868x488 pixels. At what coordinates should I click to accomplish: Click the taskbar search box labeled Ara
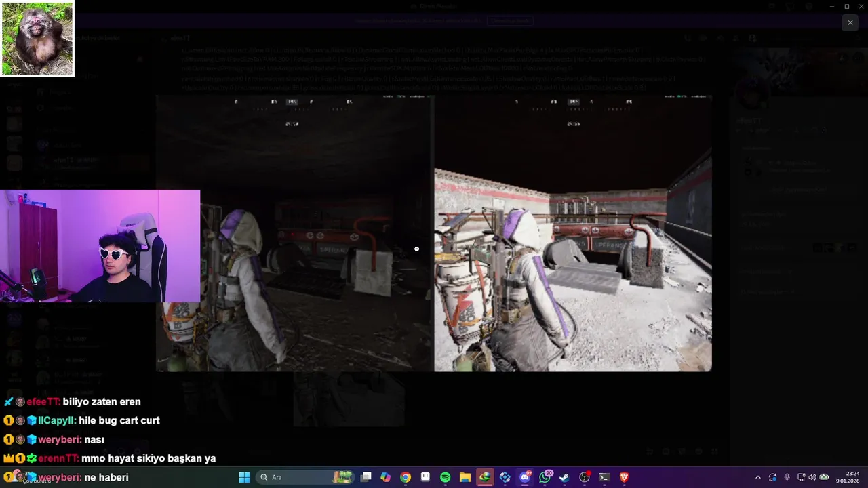306,477
